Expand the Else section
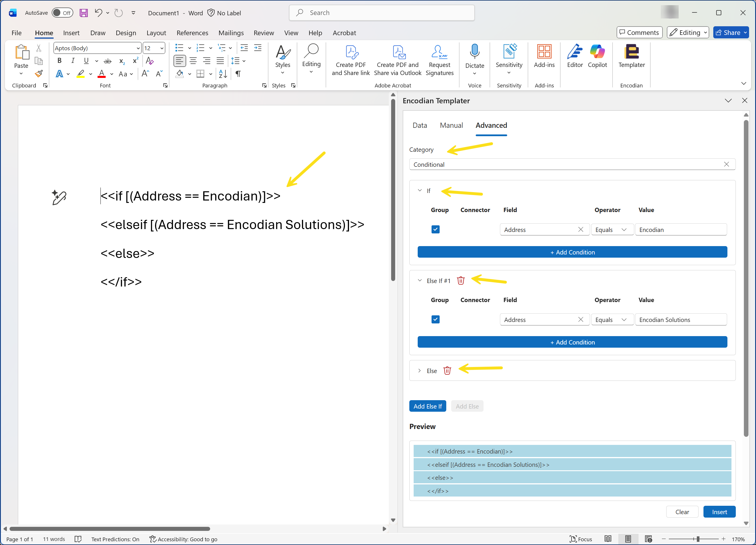This screenshot has width=756, height=545. [420, 370]
